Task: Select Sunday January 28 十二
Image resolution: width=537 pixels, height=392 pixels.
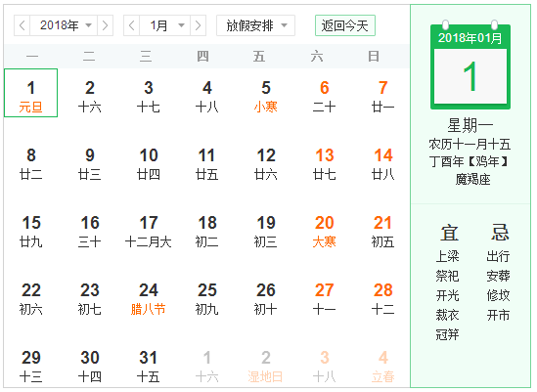Action: pyautogui.click(x=382, y=298)
